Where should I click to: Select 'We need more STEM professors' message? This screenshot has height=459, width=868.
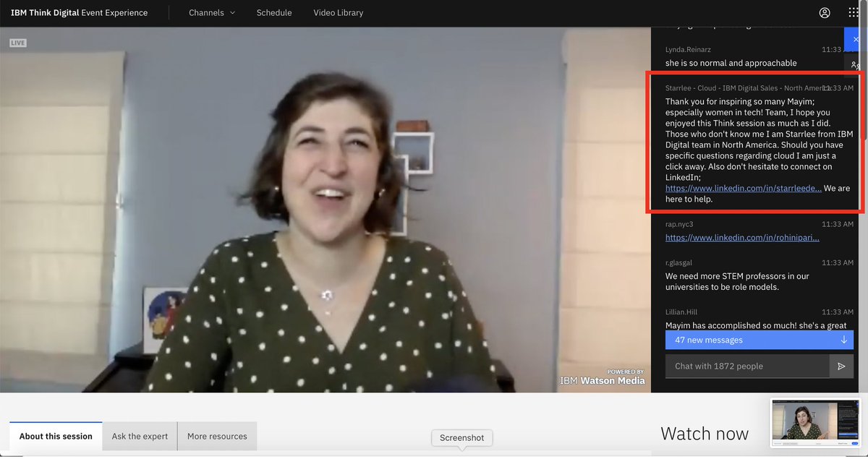pyautogui.click(x=737, y=282)
